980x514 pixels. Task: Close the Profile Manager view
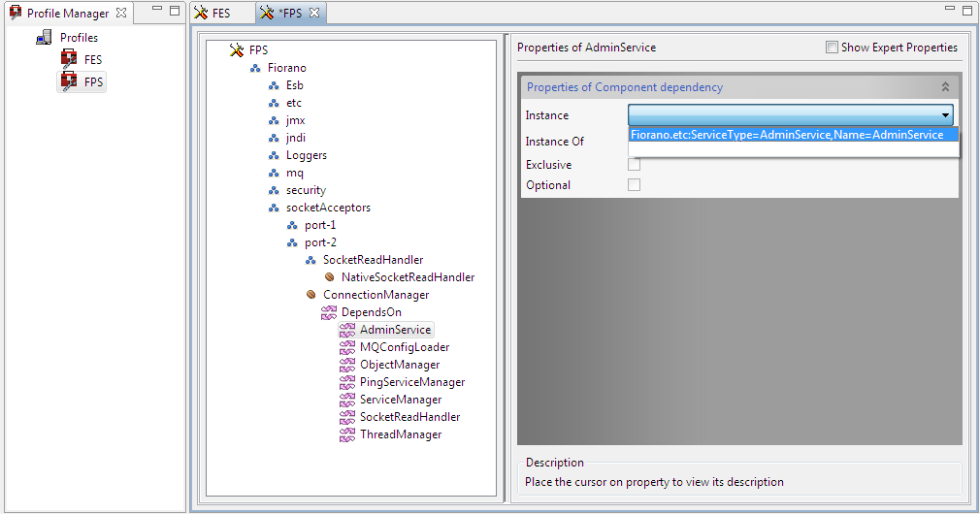(121, 13)
